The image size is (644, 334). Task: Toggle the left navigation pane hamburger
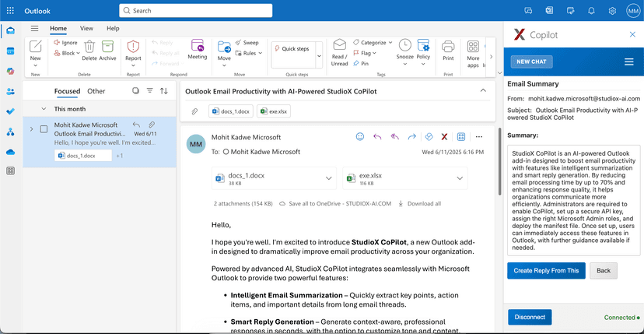coord(34,29)
